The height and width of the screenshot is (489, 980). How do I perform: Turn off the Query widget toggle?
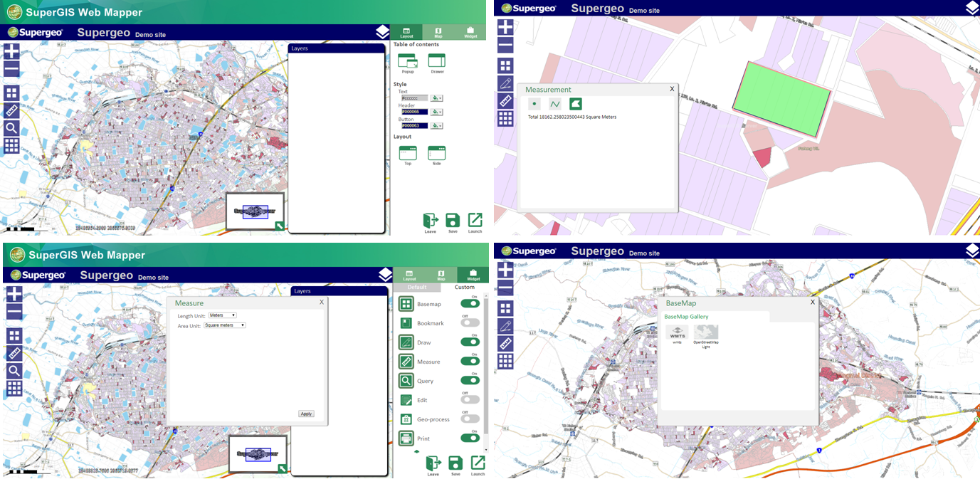470,381
